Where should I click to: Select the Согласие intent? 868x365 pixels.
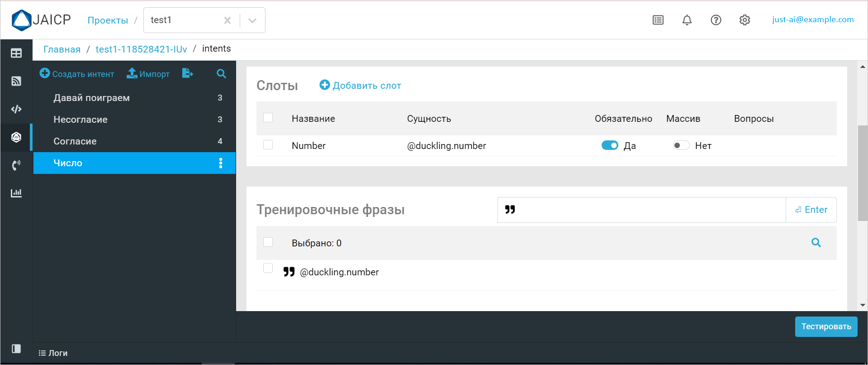(x=75, y=141)
